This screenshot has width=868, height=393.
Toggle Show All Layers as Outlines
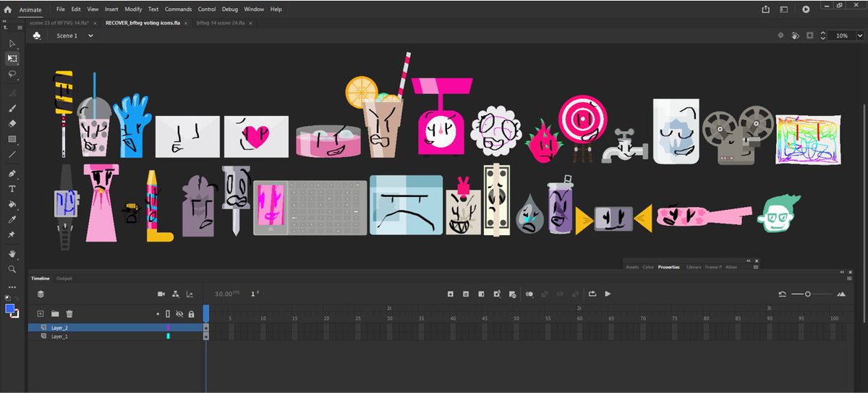(x=168, y=314)
